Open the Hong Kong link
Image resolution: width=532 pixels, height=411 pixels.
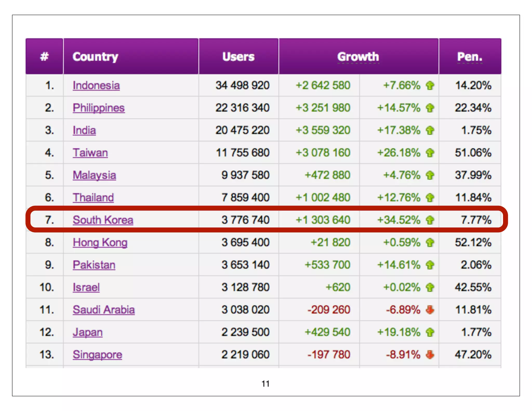(100, 243)
